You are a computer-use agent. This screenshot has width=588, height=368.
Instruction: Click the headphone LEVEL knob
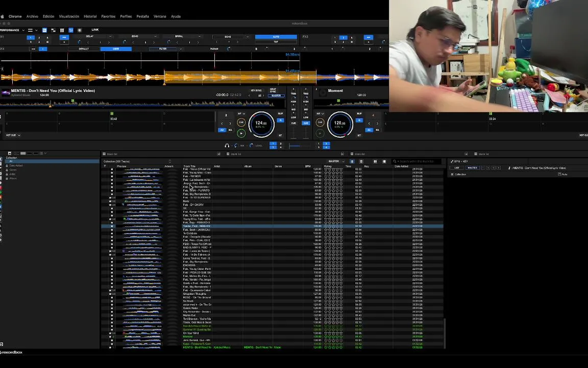[251, 145]
